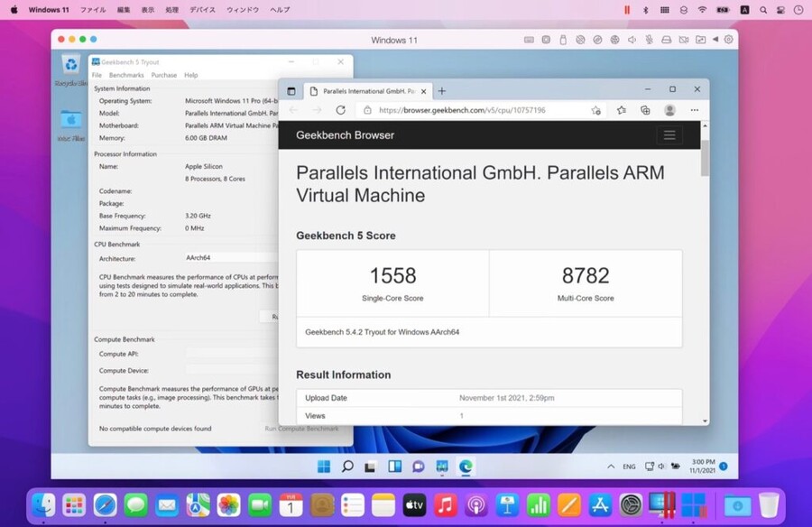This screenshot has width=812, height=527.
Task: Open Music app in the Dock
Action: coord(445,504)
